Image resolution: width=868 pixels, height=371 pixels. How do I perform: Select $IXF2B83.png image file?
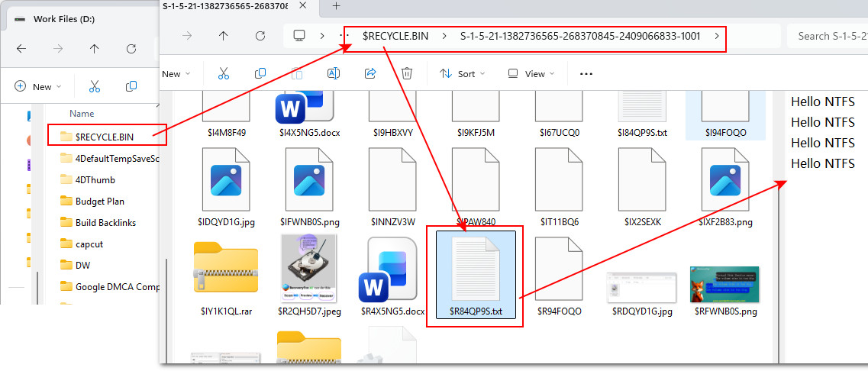click(725, 189)
